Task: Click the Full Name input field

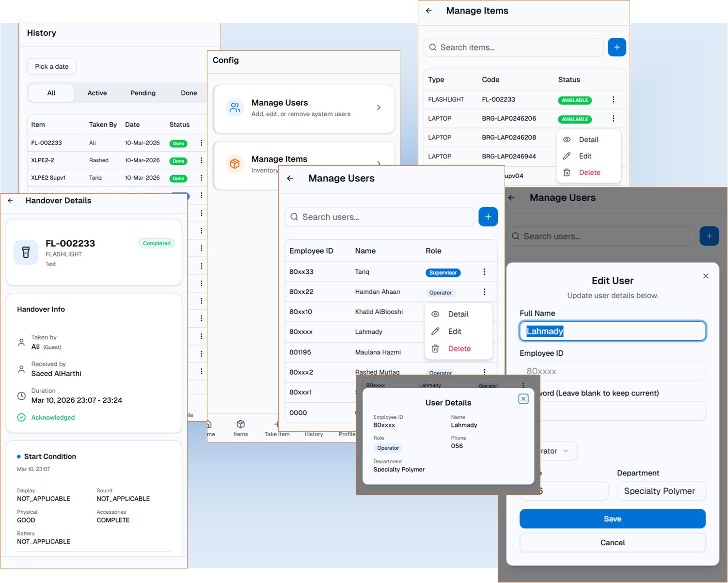Action: [612, 331]
